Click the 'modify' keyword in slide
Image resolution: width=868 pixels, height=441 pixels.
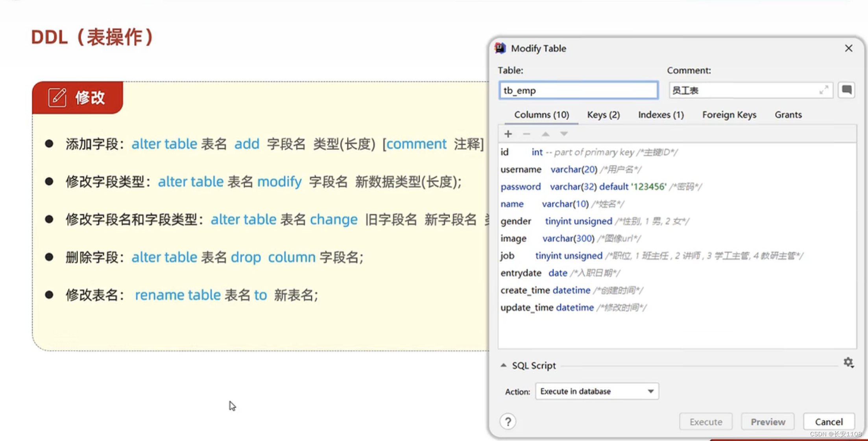point(279,182)
